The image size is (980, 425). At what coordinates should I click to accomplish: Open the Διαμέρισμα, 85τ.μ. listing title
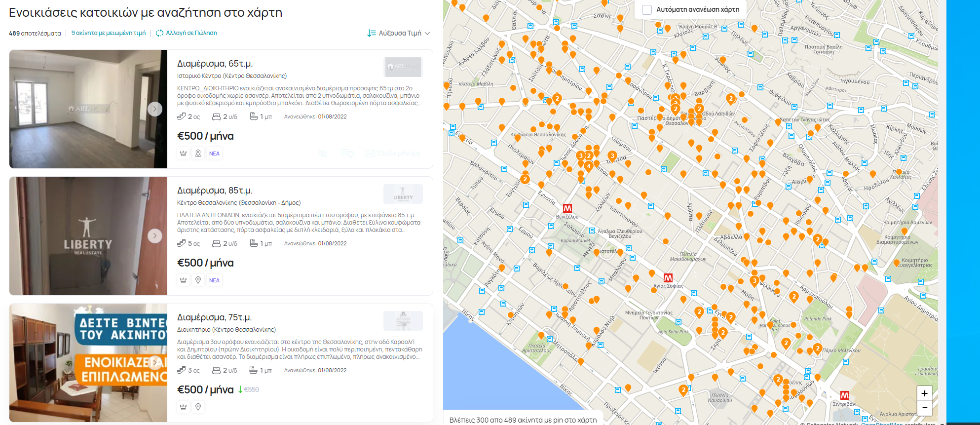tap(215, 191)
